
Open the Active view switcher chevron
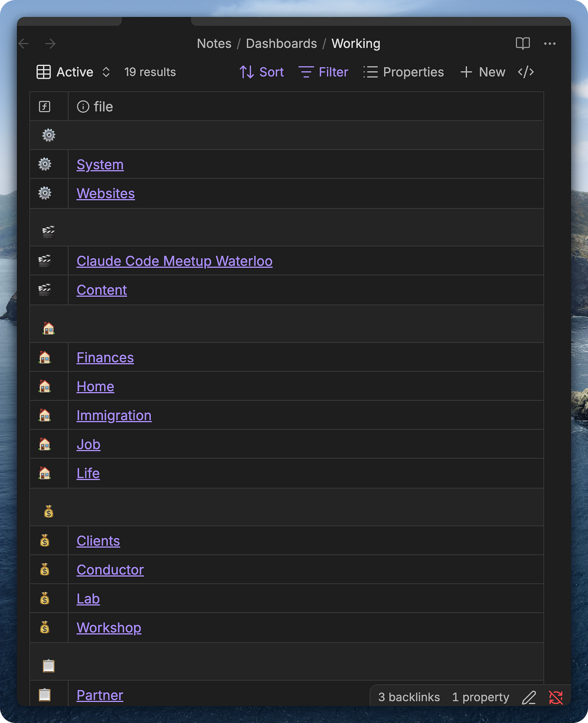106,72
